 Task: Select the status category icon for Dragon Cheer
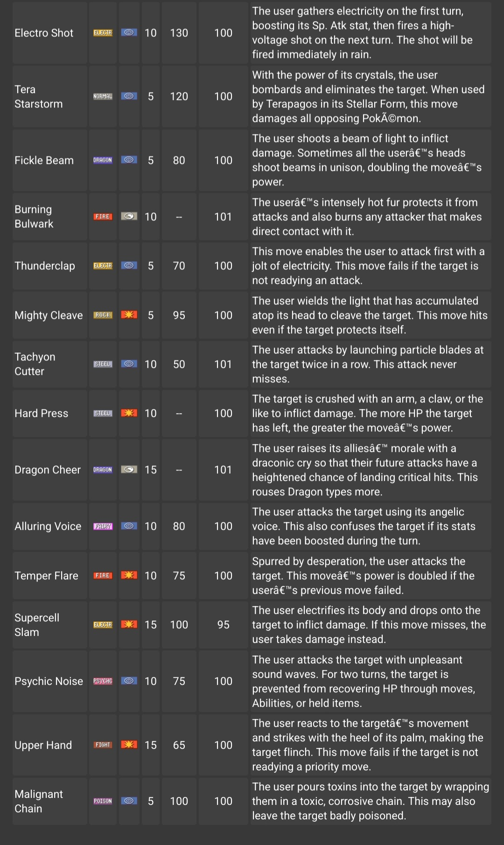pos(129,470)
